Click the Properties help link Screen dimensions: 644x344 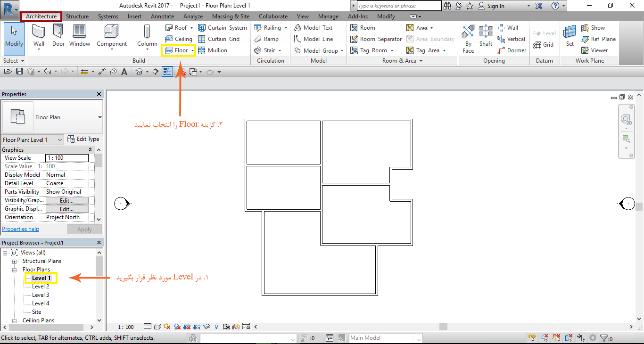(21, 229)
